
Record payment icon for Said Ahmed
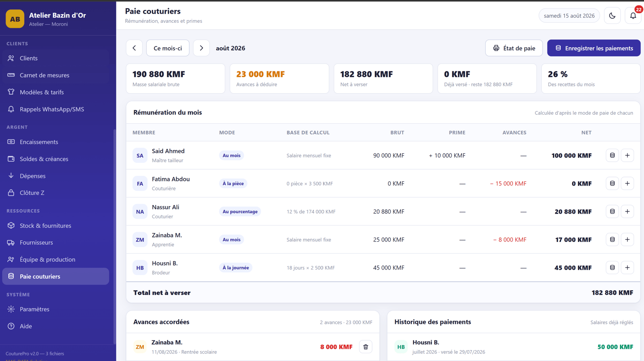(612, 156)
